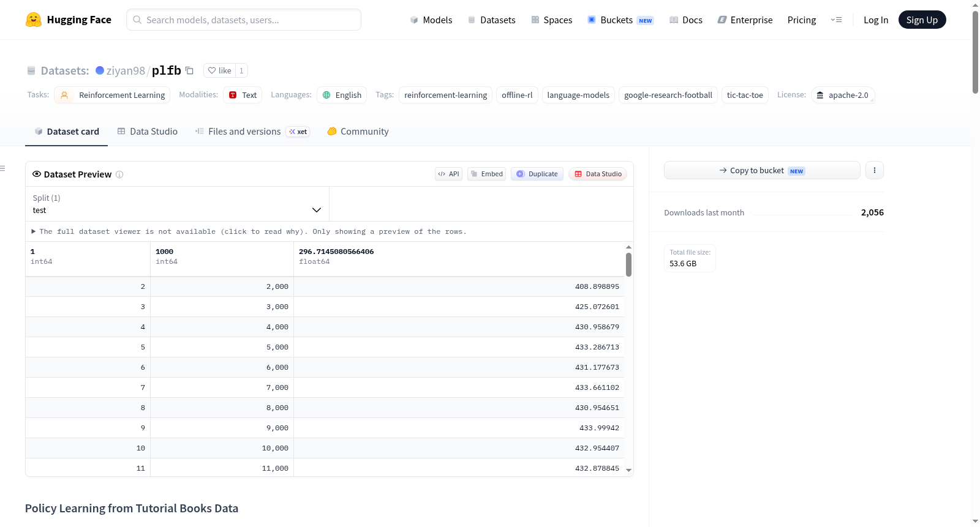Click the left sidebar toggle icon

click(x=2, y=168)
